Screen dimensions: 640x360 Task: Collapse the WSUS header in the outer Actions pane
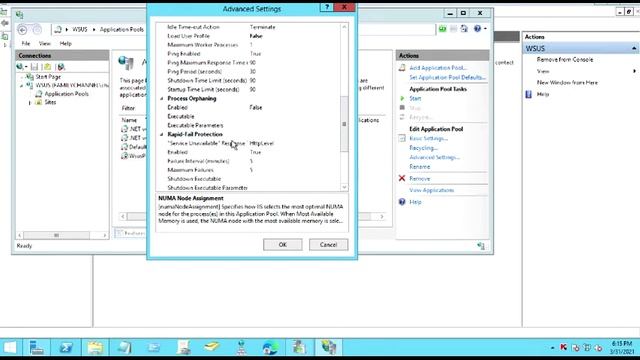[x=634, y=49]
